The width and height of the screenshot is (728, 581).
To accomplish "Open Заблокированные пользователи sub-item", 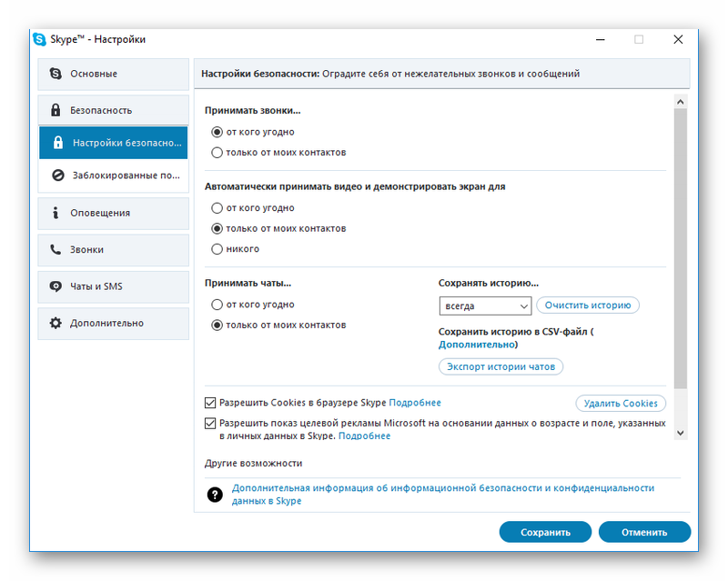I will tap(113, 175).
